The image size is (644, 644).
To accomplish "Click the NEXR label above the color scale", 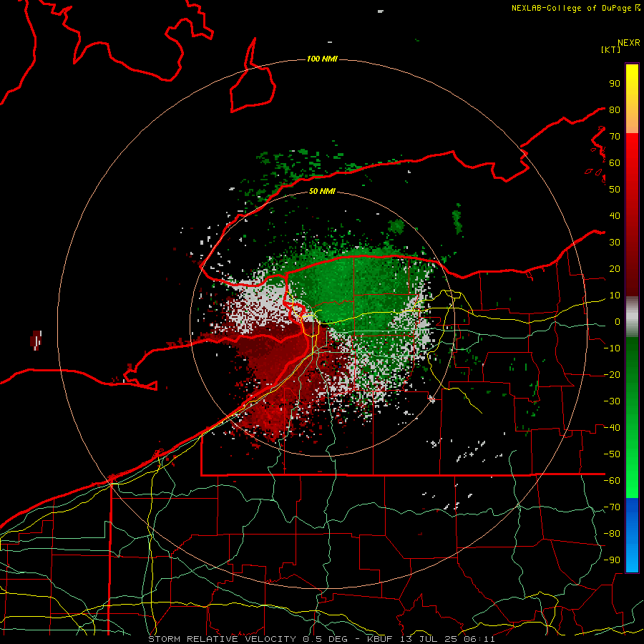I will click(629, 43).
